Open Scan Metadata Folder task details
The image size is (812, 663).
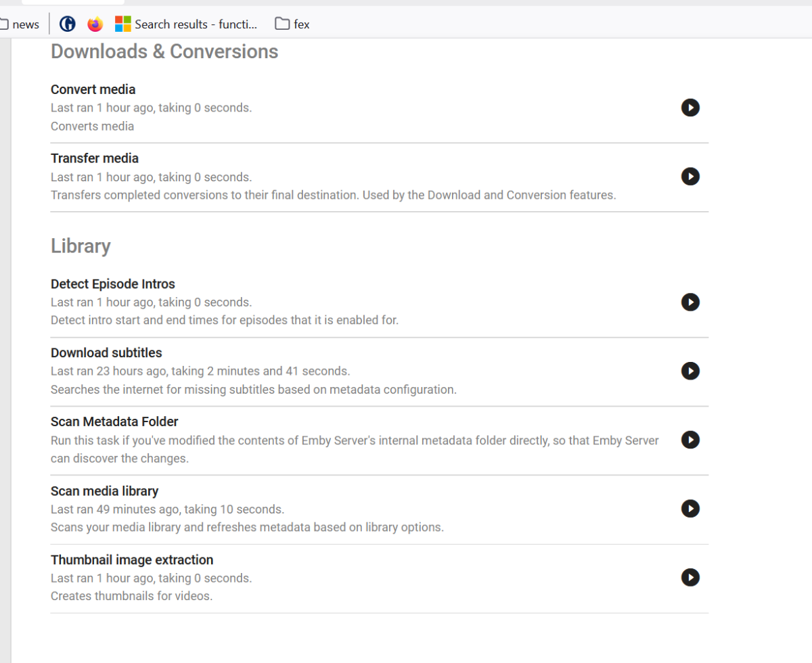(114, 422)
